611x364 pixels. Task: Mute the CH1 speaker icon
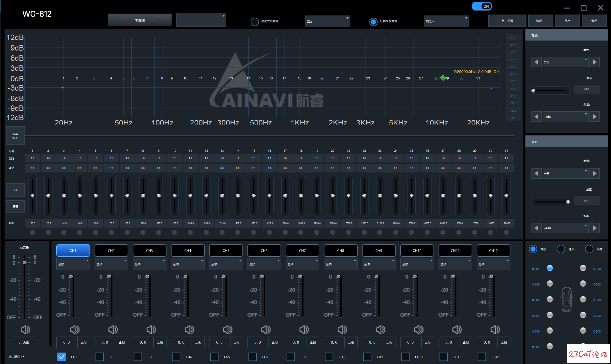75,329
